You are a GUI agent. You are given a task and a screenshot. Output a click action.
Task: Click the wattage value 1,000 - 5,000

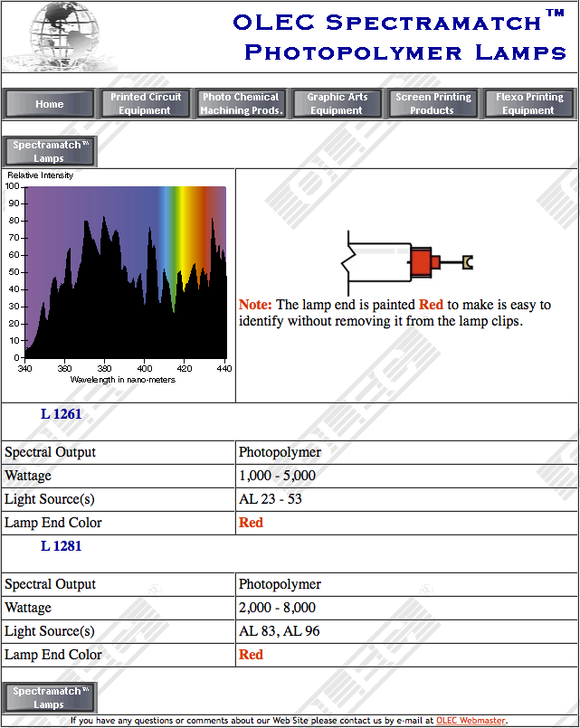pos(277,476)
